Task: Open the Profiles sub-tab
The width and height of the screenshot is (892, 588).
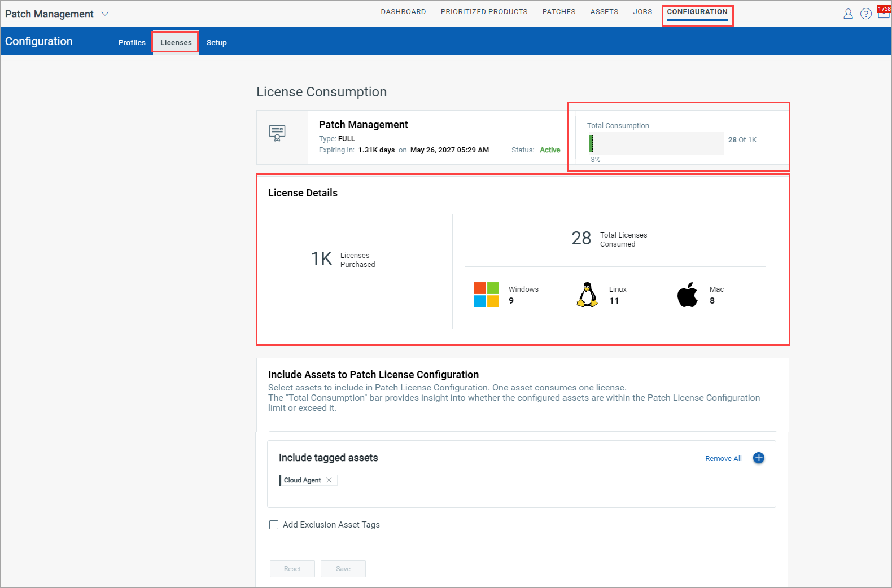Action: [132, 43]
